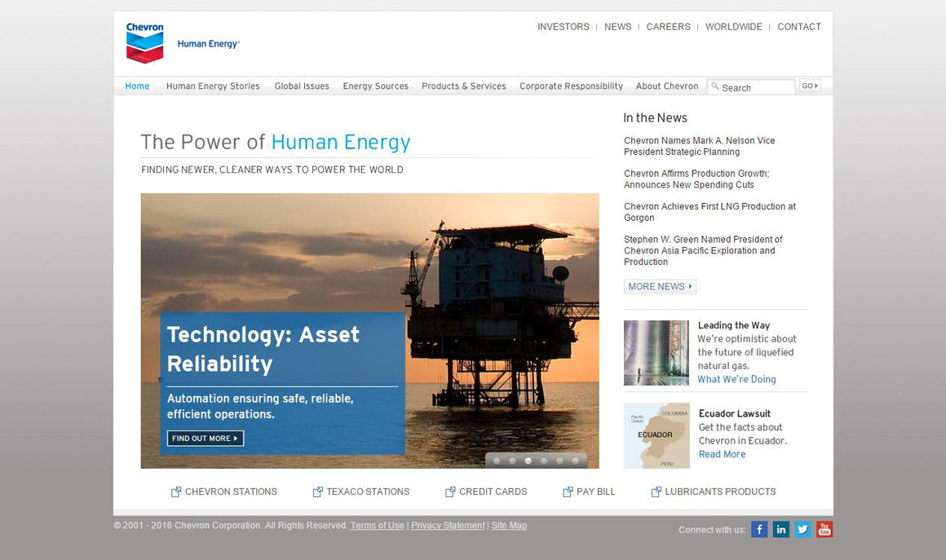Screen dimensions: 946x560
Task: Select the fifth carousel slide dot
Action: pos(559,461)
